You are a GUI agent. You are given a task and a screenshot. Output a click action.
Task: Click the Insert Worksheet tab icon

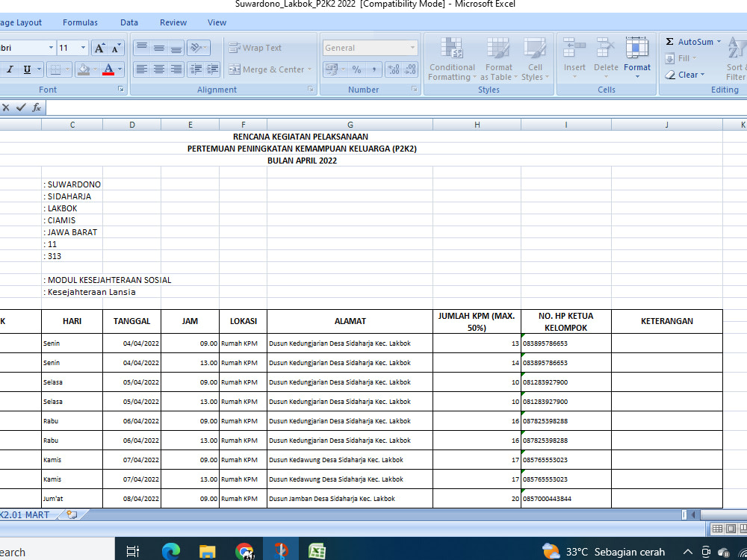pos(72,514)
